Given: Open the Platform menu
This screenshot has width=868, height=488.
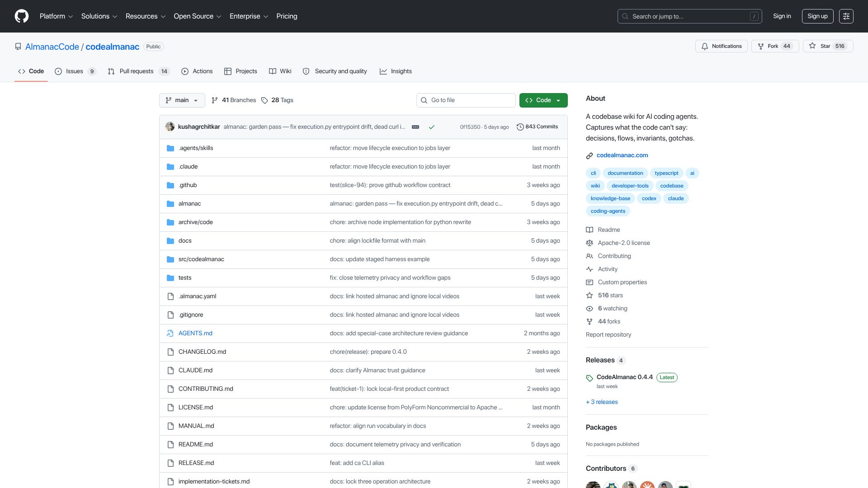Looking at the screenshot, I should click(x=56, y=16).
